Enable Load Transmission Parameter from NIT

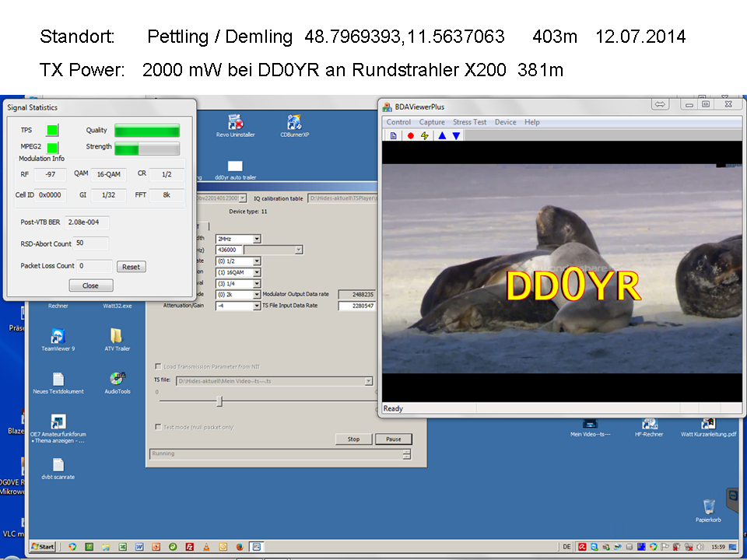pos(160,366)
